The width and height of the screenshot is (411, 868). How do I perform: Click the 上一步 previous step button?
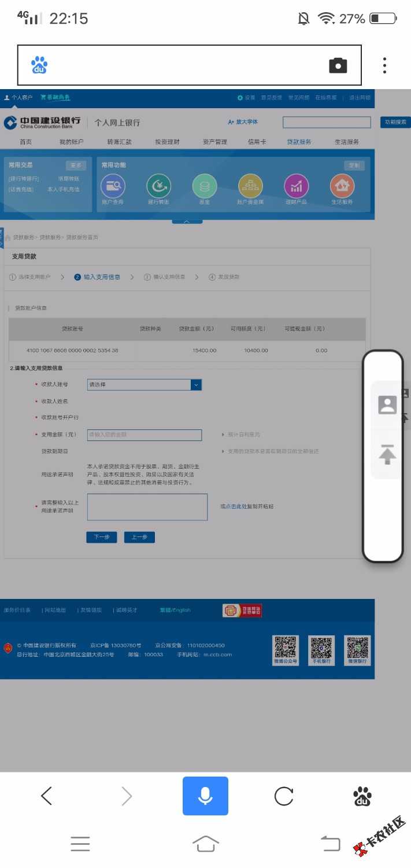coord(139,537)
